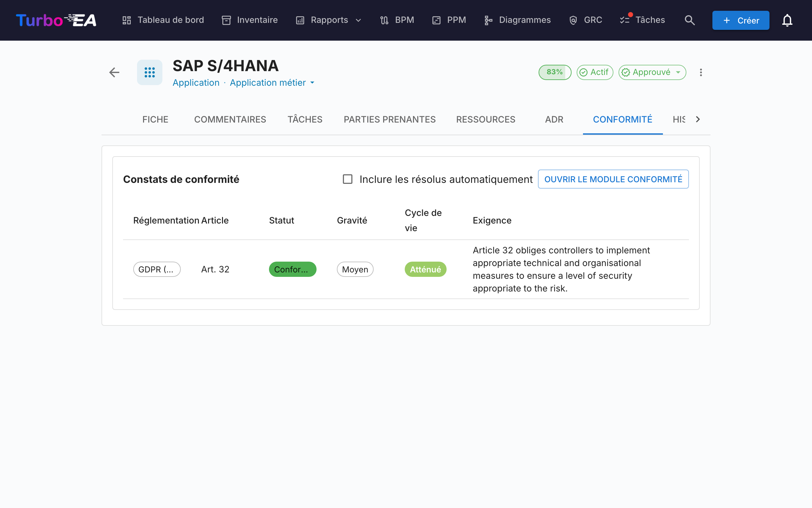Screen dimensions: 812x508
Task: Select the CONFORMITÉ tab
Action: 623,119
